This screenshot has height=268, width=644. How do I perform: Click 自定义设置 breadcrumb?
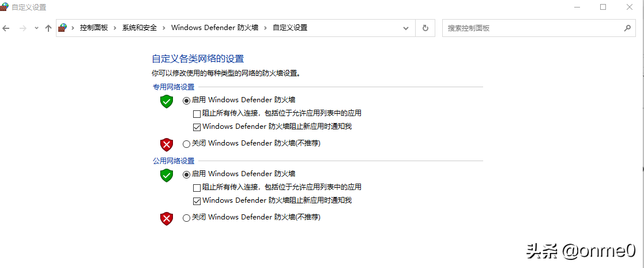click(x=290, y=28)
